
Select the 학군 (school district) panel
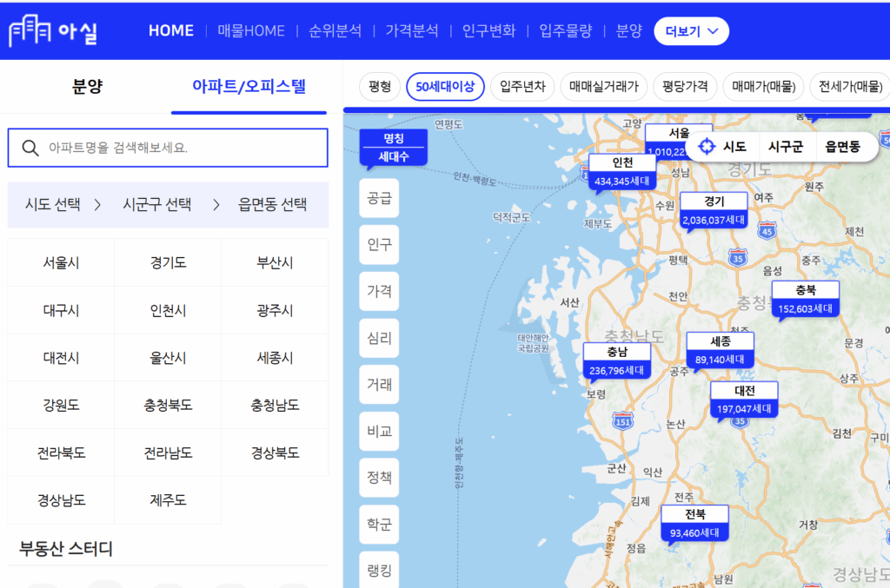[379, 525]
